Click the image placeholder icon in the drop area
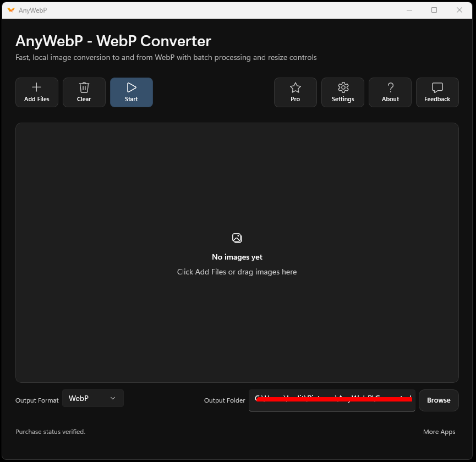This screenshot has height=462, width=476. (x=237, y=238)
